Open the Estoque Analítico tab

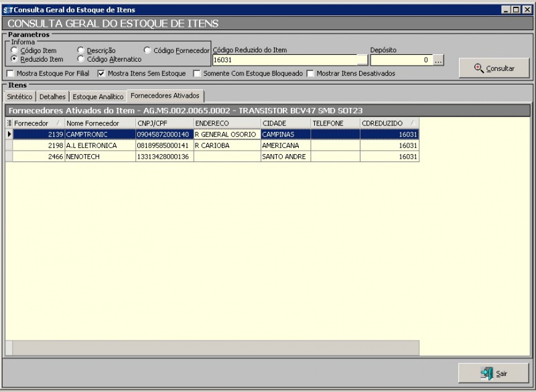coord(98,96)
